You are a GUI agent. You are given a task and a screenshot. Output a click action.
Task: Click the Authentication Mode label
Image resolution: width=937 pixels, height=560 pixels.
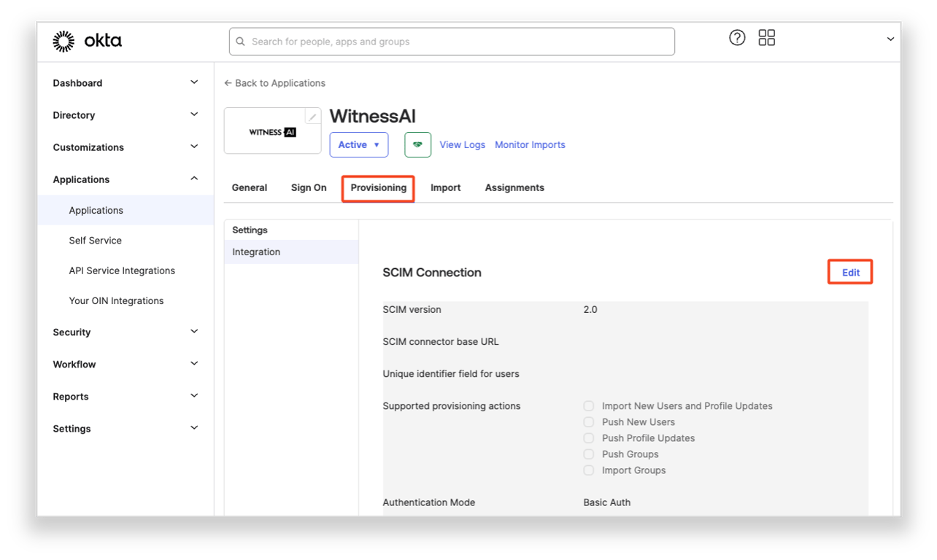pyautogui.click(x=429, y=502)
